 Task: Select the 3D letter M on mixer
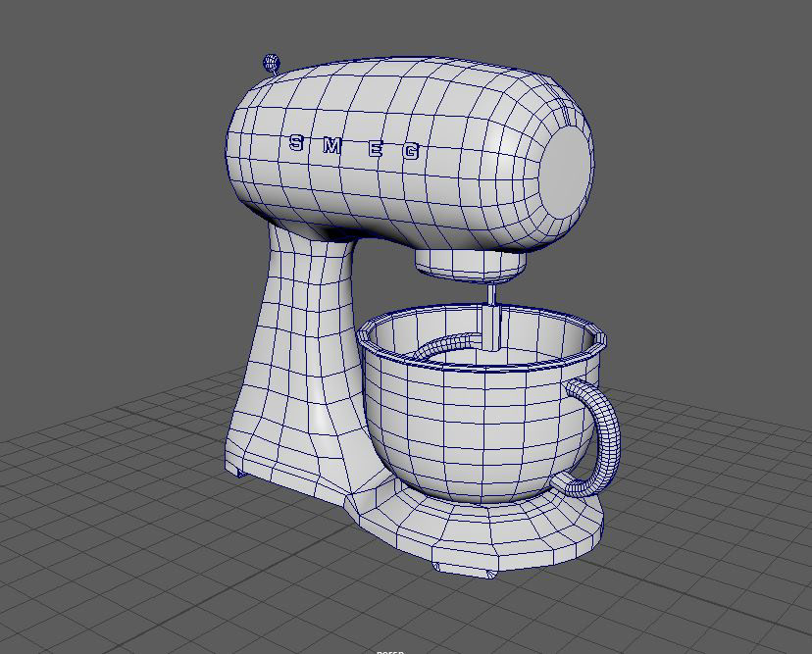331,146
